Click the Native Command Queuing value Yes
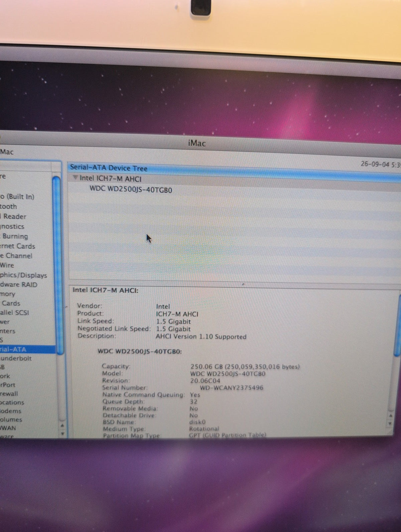The height and width of the screenshot is (532, 401). (x=195, y=394)
